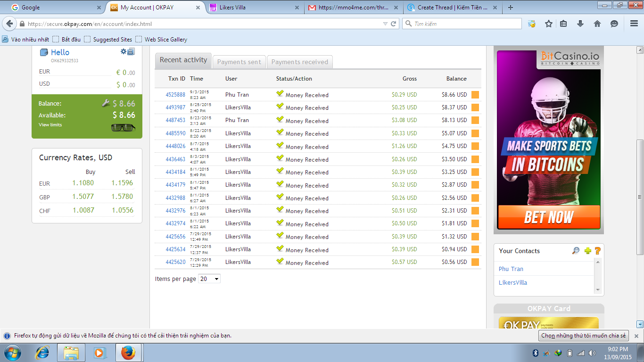Screen dimensions: 644x362
Task: Click the orange square for transaction 4525888
Action: (475, 95)
